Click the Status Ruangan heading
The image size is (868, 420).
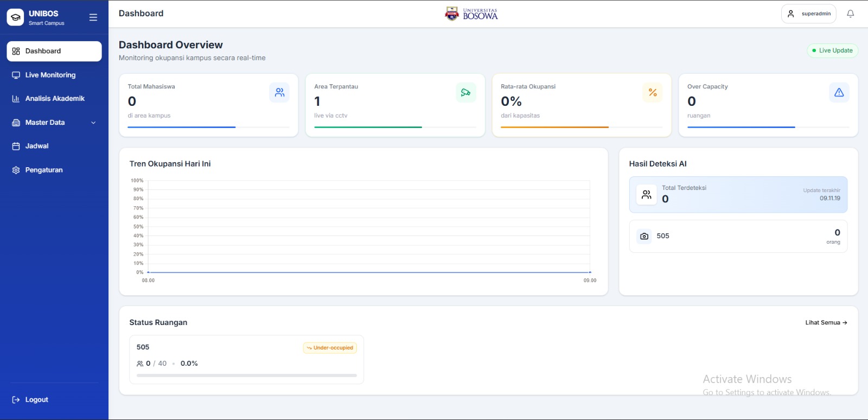158,322
